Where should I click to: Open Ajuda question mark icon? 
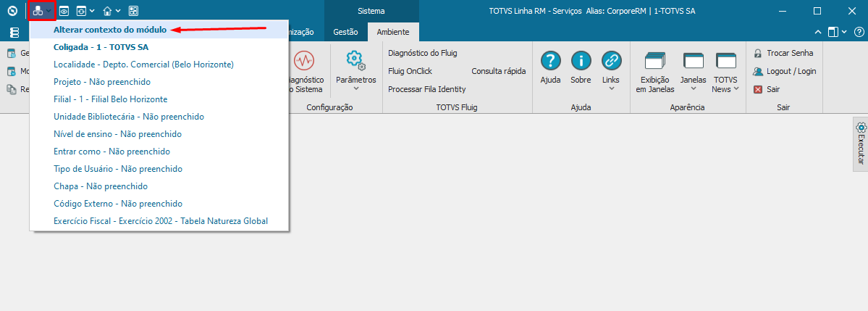pyautogui.click(x=551, y=60)
